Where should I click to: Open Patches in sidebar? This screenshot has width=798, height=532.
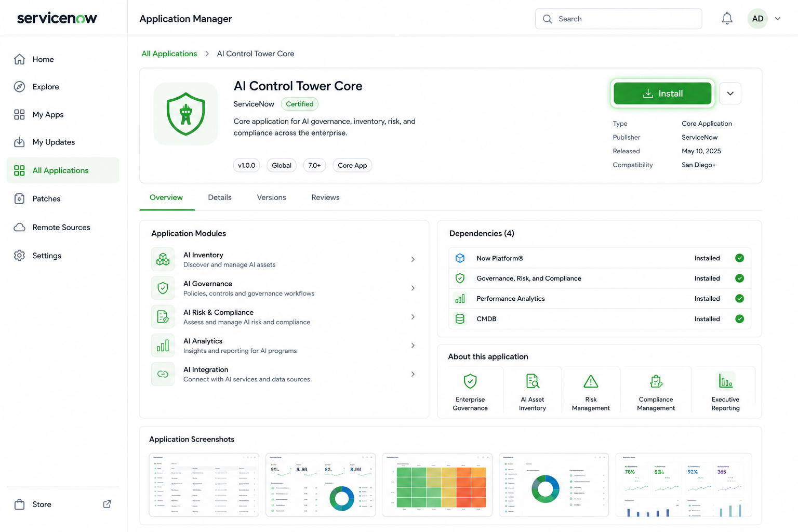click(x=63, y=198)
